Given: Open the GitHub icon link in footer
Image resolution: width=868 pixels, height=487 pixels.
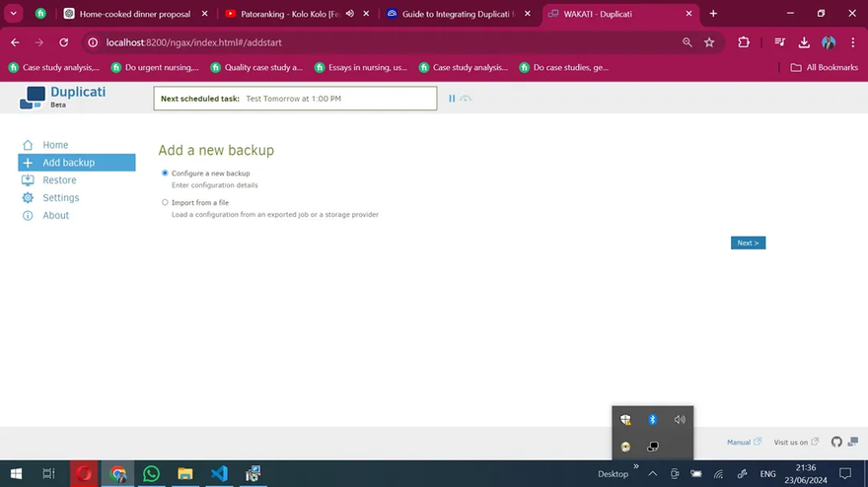Looking at the screenshot, I should (x=836, y=442).
